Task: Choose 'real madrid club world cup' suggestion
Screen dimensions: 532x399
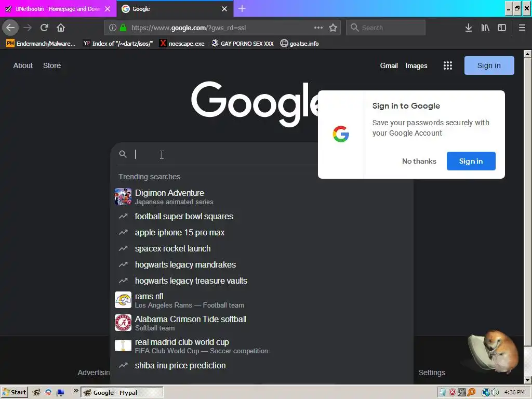Action: pos(262,345)
